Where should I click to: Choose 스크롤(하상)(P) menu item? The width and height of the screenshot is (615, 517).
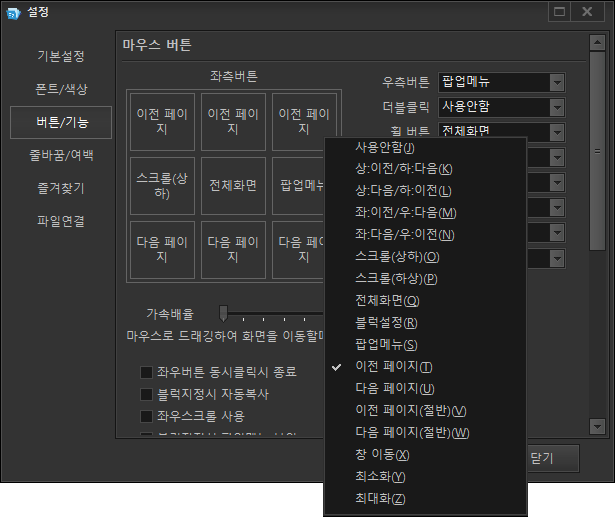click(x=425, y=279)
